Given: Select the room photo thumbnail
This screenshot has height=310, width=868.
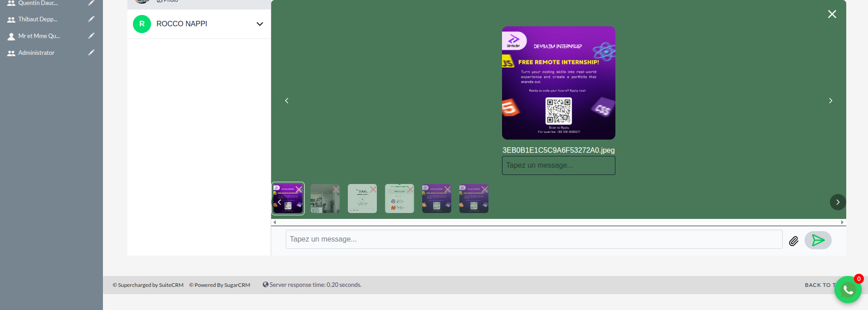Looking at the screenshot, I should (325, 199).
